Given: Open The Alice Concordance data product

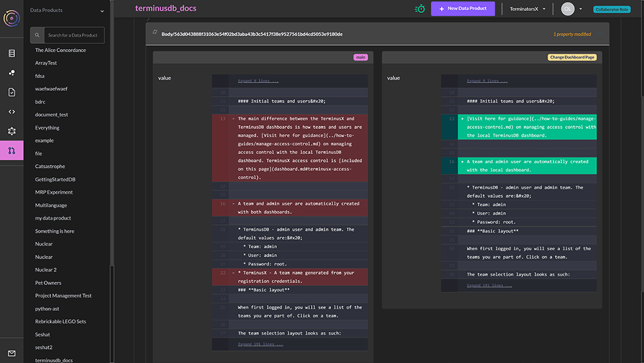Looking at the screenshot, I should (x=61, y=50).
